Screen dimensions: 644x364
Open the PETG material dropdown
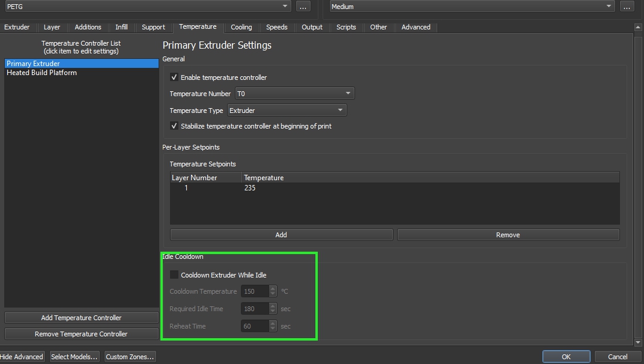coord(147,7)
